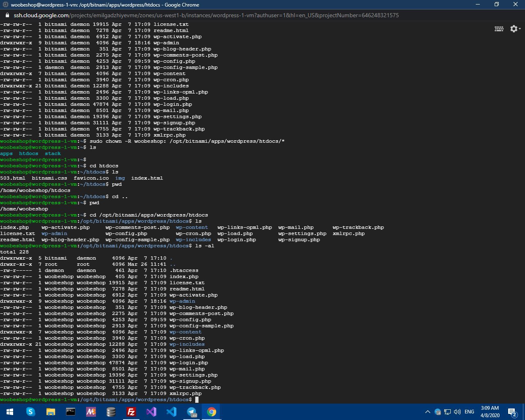Image resolution: width=525 pixels, height=420 pixels.
Task: Click the '.htaccess' file name
Action: 184,270
